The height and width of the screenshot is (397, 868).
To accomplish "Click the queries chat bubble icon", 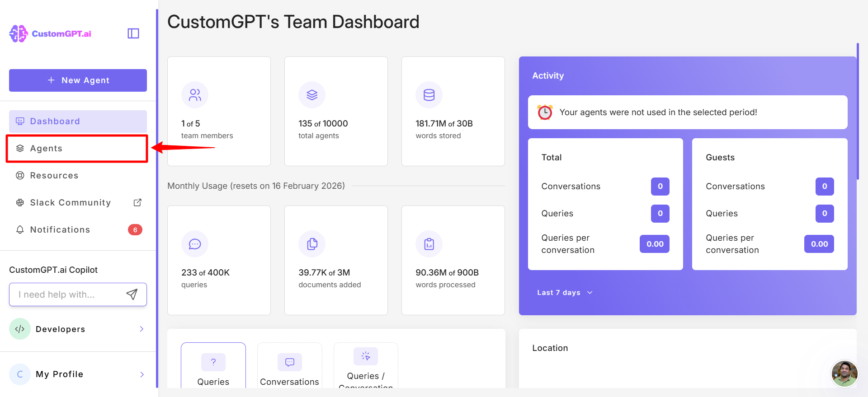I will (x=195, y=244).
